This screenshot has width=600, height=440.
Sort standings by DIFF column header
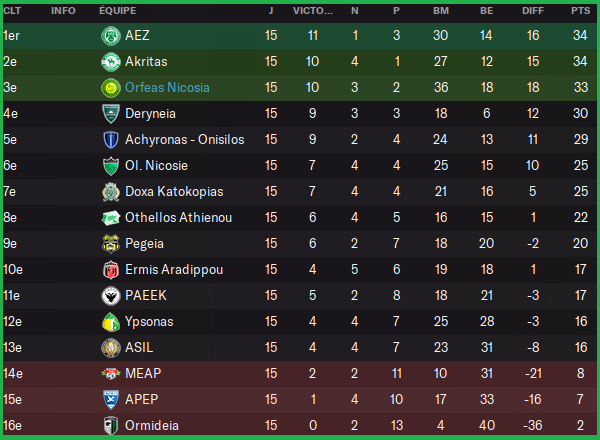click(533, 11)
